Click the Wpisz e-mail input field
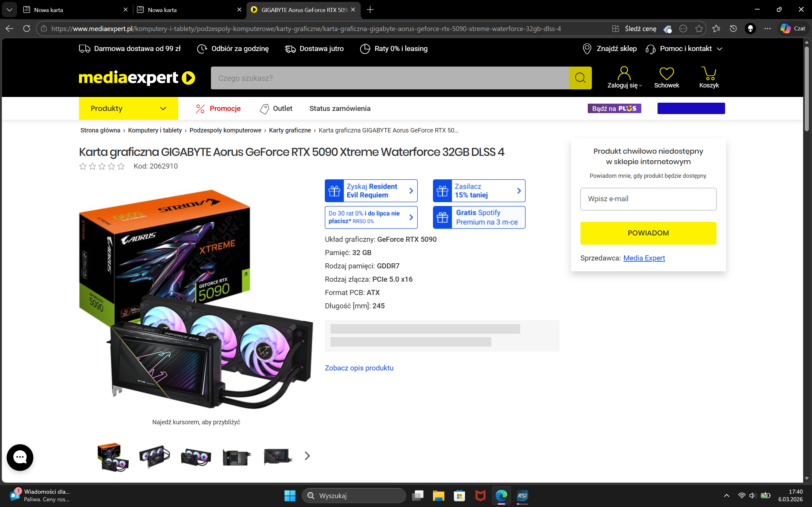The height and width of the screenshot is (507, 812). tap(648, 199)
